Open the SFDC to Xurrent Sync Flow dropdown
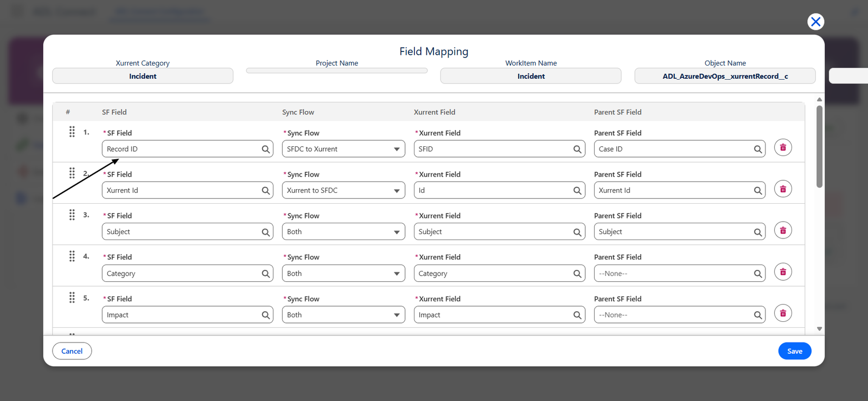This screenshot has width=868, height=401. point(343,149)
